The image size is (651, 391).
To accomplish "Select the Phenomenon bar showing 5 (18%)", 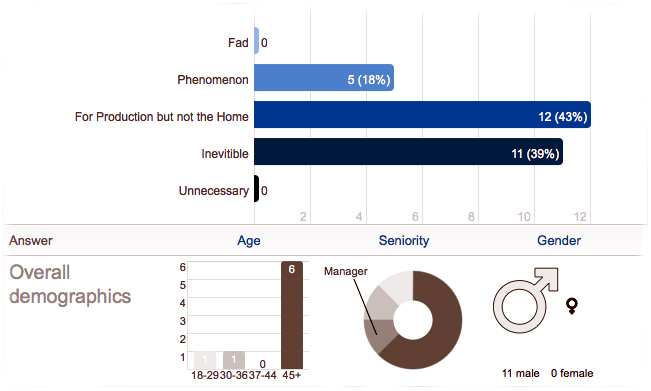I will point(324,78).
